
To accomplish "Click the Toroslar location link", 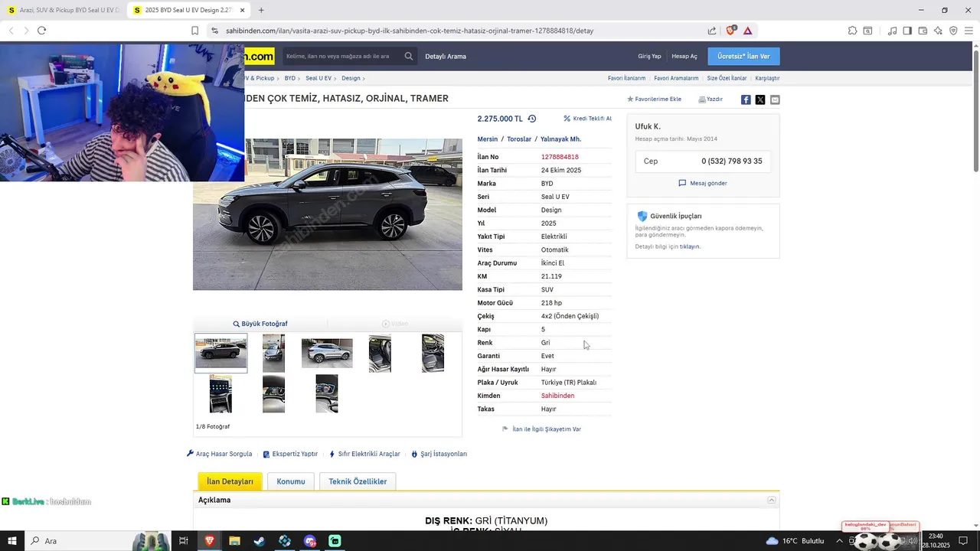I will pos(519,139).
